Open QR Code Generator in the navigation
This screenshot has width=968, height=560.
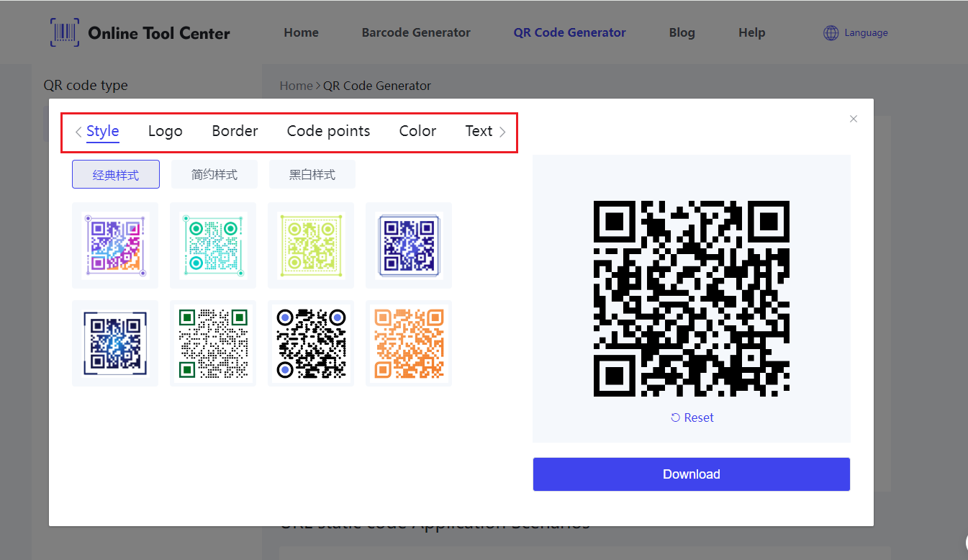(x=569, y=32)
